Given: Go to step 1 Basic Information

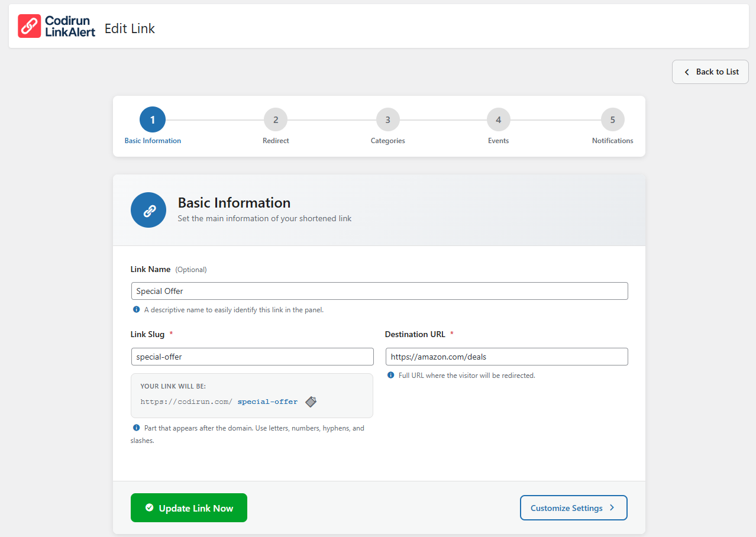Looking at the screenshot, I should 153,120.
